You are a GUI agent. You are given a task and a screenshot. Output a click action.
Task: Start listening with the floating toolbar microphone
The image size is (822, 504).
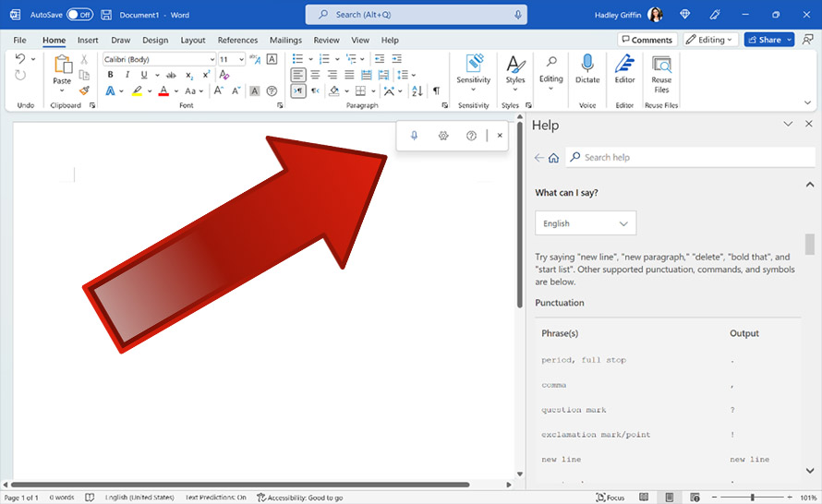(414, 136)
